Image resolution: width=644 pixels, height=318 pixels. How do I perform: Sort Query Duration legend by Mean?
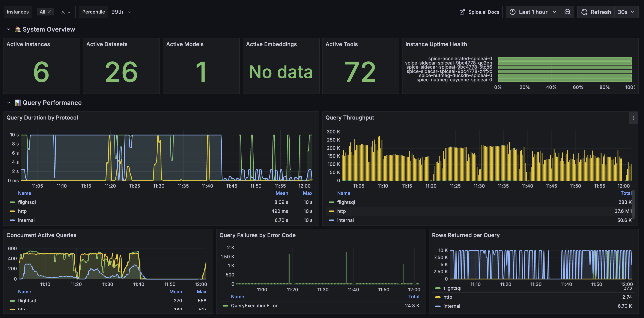point(281,193)
